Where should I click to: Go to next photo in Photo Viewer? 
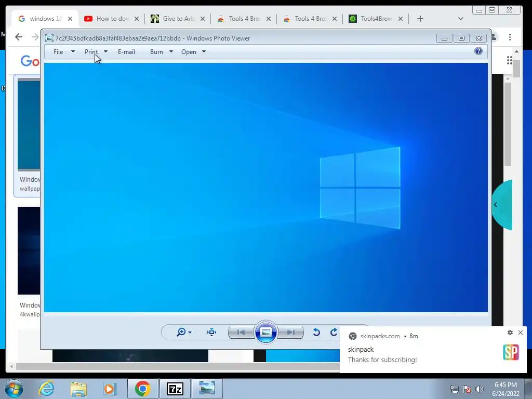(x=290, y=332)
